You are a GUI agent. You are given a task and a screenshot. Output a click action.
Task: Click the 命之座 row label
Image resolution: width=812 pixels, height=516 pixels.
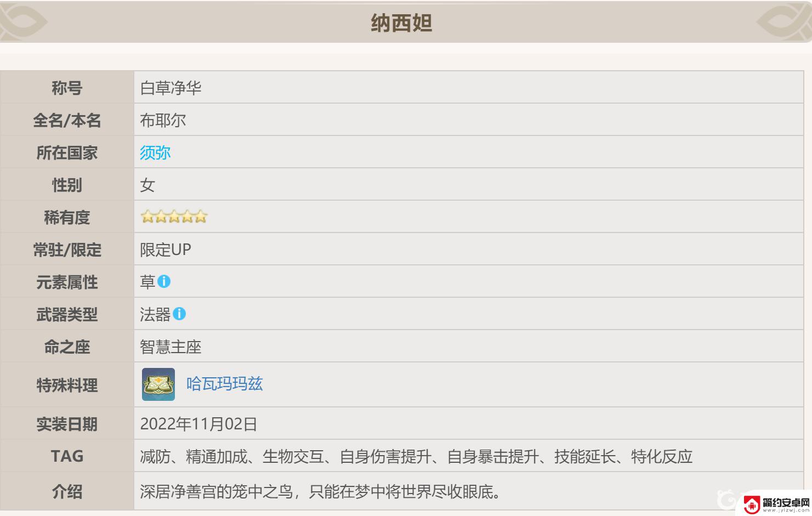coord(67,347)
